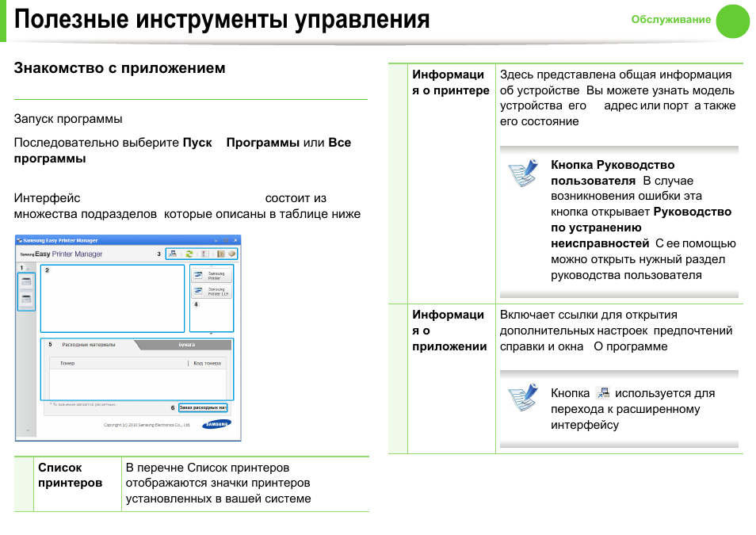Switch to the Бумага tab
This screenshot has height=535, width=756.
pos(186,346)
